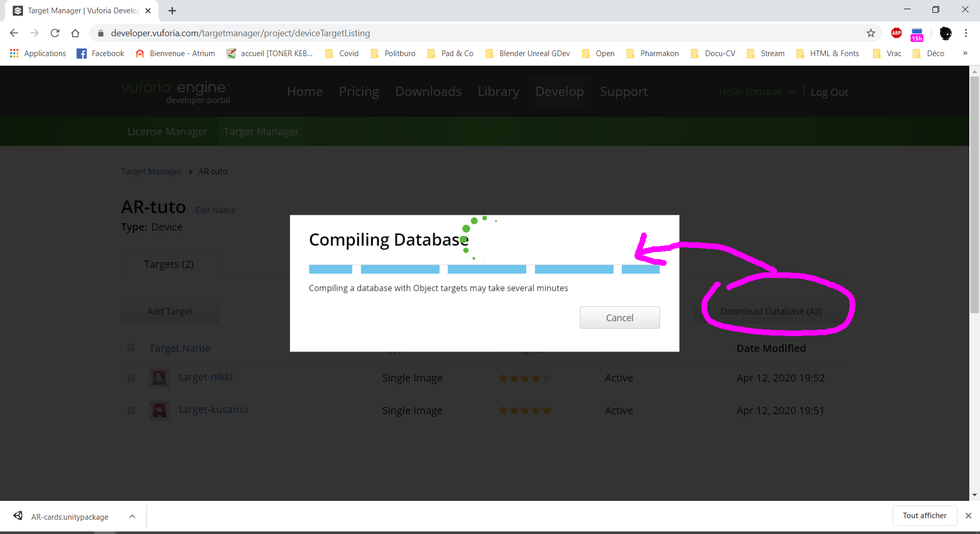This screenshot has width=980, height=534.
Task: Open the AdBlock Plus extension icon
Action: tap(896, 33)
